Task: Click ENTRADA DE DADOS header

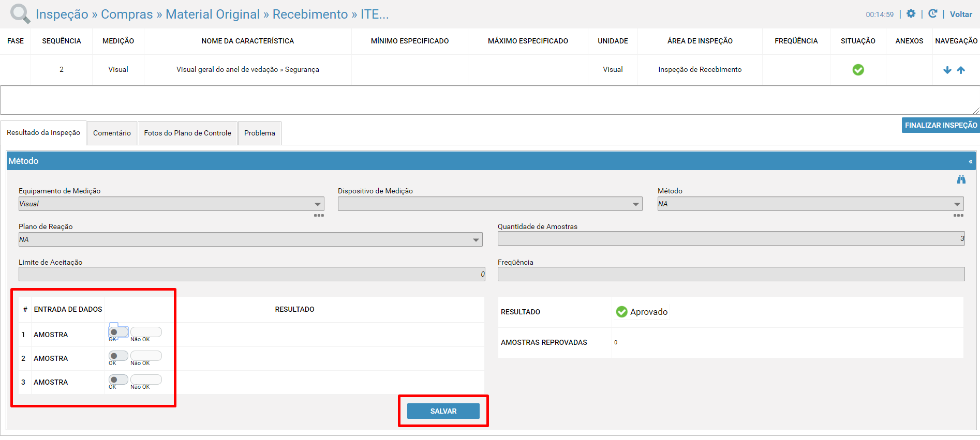Action: pos(68,309)
